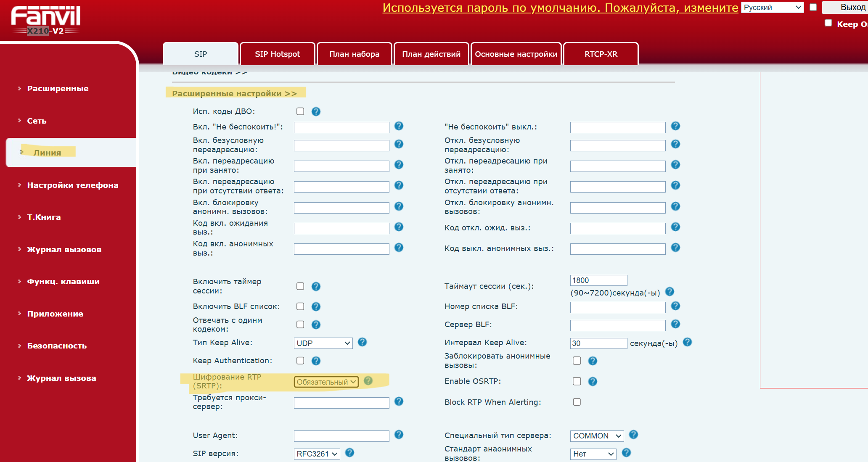Image resolution: width=868 pixels, height=462 pixels.
Task: Click help icon next to Enable OSRTP
Action: 593,381
